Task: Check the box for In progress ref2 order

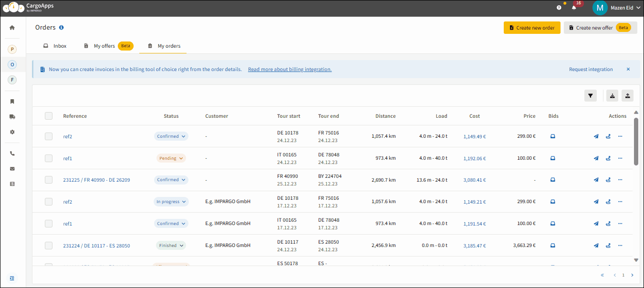Action: (49, 202)
